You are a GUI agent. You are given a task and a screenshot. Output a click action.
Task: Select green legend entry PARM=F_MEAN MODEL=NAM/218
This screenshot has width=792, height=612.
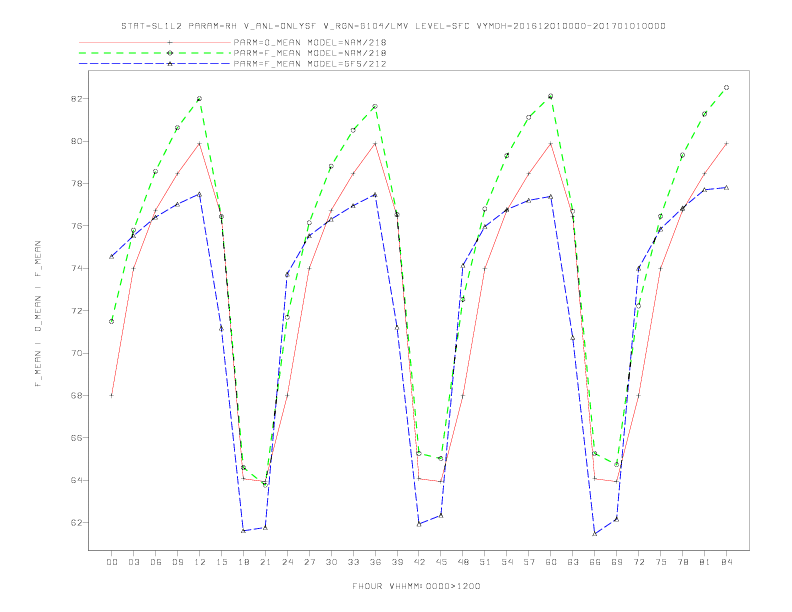310,53
